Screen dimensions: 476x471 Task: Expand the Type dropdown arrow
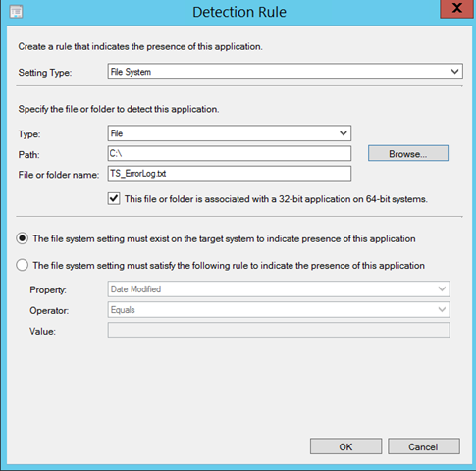tap(344, 133)
